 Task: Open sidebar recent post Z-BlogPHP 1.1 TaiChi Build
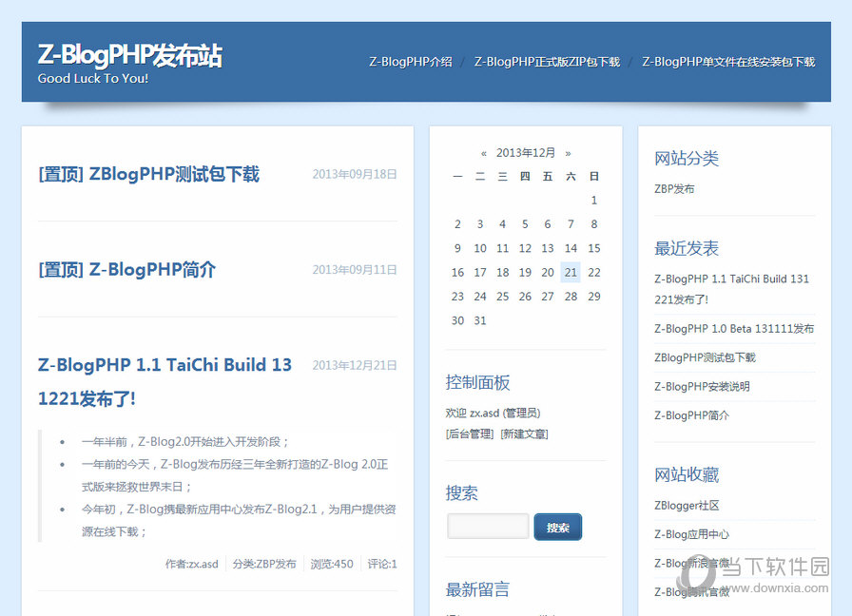pos(731,289)
